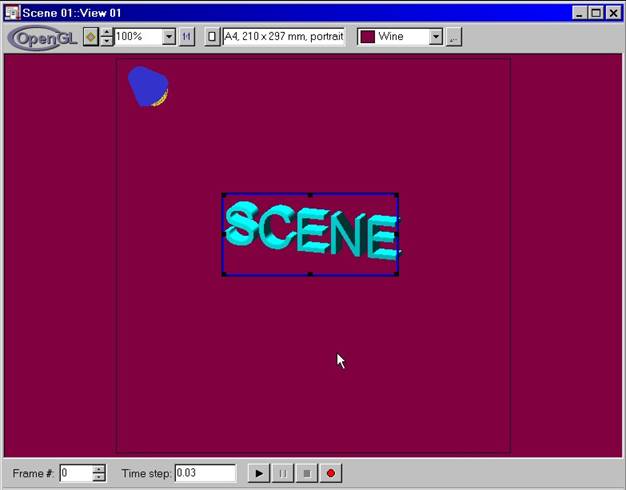The width and height of the screenshot is (626, 490).
Task: Click the Wine color swatch
Action: pyautogui.click(x=367, y=37)
